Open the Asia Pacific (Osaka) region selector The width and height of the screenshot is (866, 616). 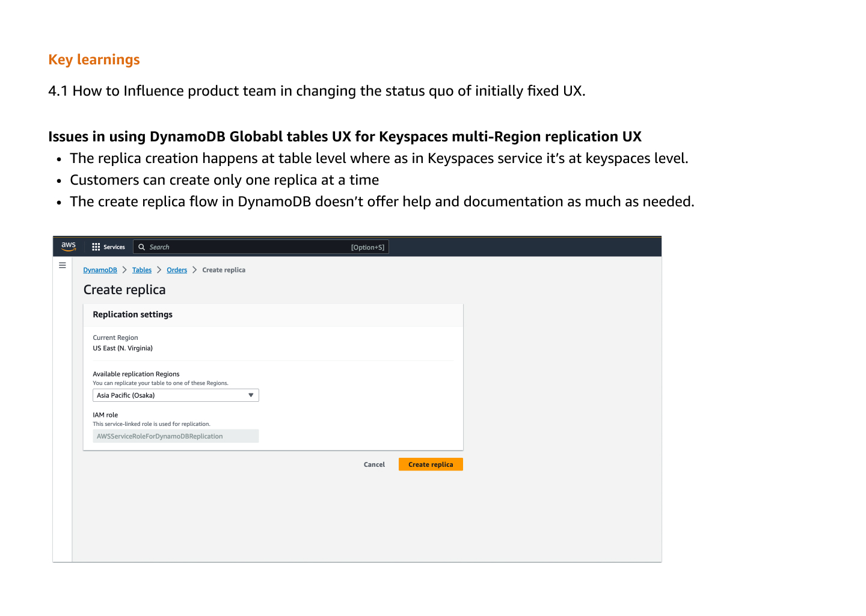[175, 395]
